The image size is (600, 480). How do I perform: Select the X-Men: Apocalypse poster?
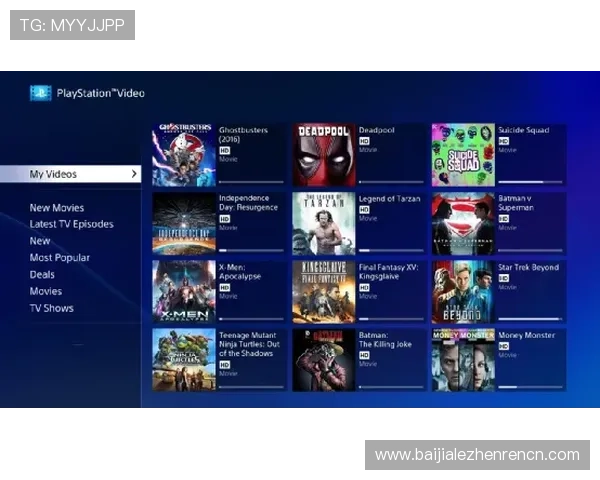click(184, 292)
